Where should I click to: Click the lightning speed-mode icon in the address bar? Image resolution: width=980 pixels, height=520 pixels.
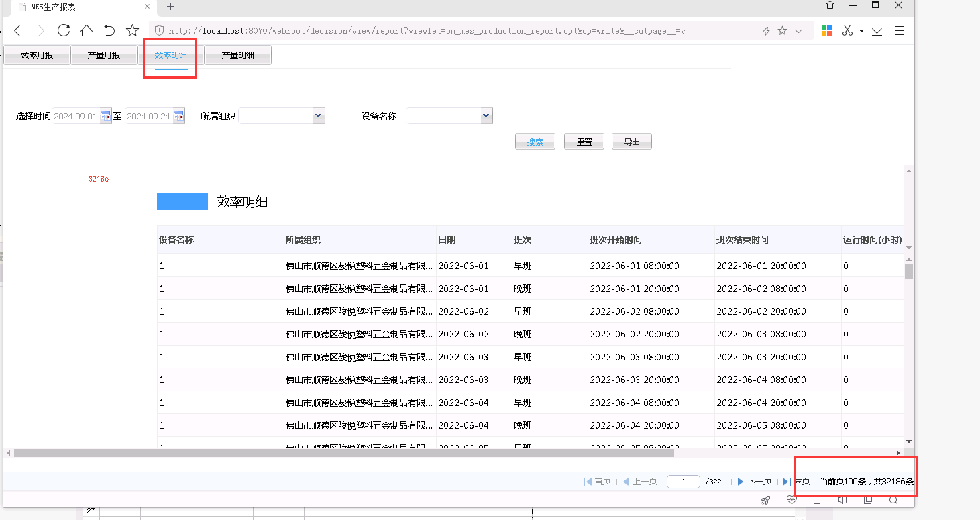(x=766, y=31)
